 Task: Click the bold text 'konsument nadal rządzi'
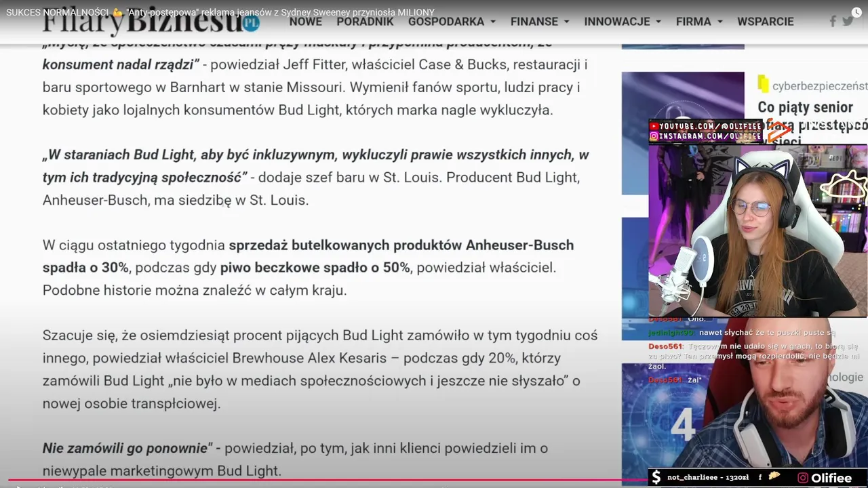point(120,64)
